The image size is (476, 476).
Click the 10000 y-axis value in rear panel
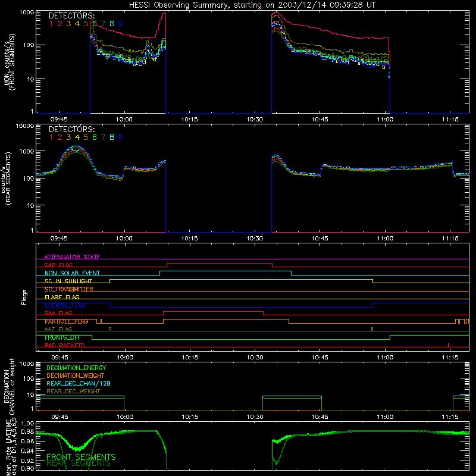click(25, 126)
